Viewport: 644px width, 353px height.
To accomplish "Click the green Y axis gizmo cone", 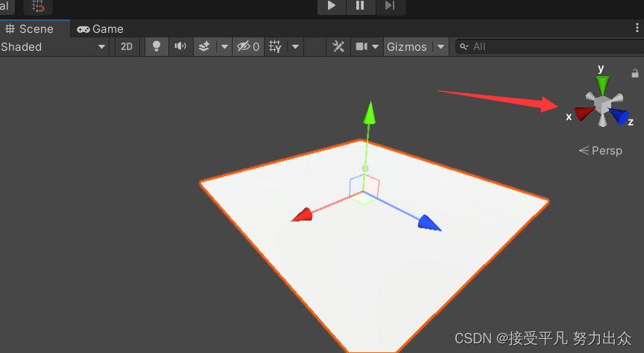I will (x=602, y=85).
